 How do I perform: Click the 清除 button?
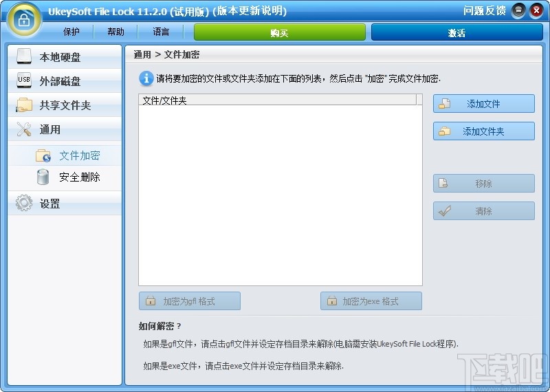484,211
